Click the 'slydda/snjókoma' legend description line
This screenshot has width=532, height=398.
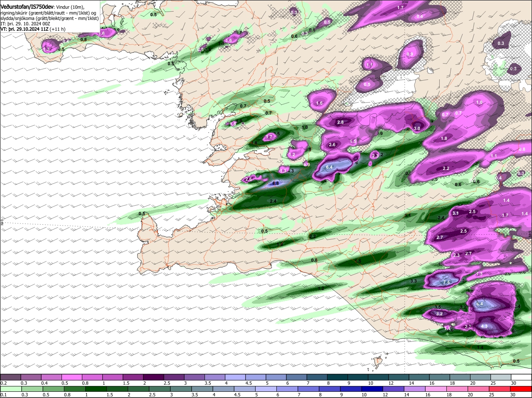(x=49, y=18)
